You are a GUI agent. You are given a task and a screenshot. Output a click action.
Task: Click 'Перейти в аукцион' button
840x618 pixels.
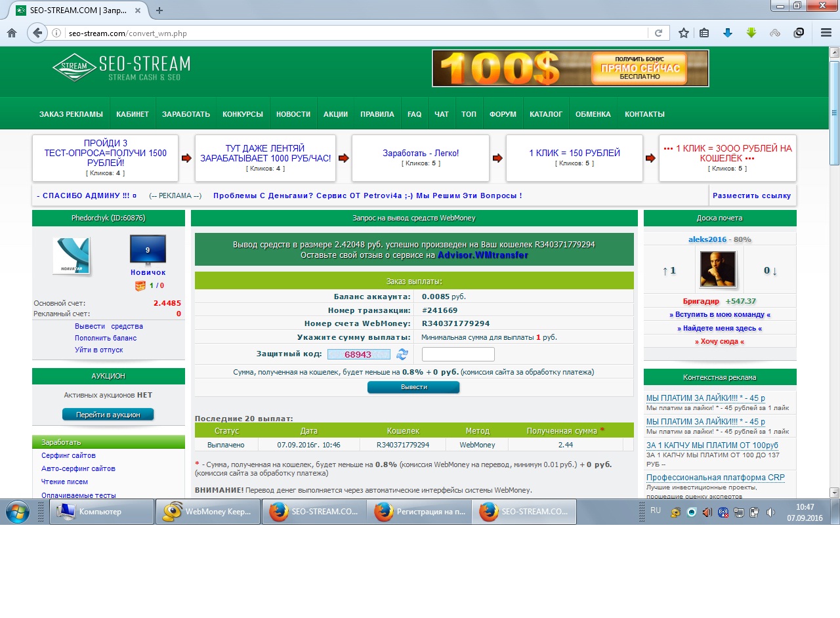click(x=108, y=415)
